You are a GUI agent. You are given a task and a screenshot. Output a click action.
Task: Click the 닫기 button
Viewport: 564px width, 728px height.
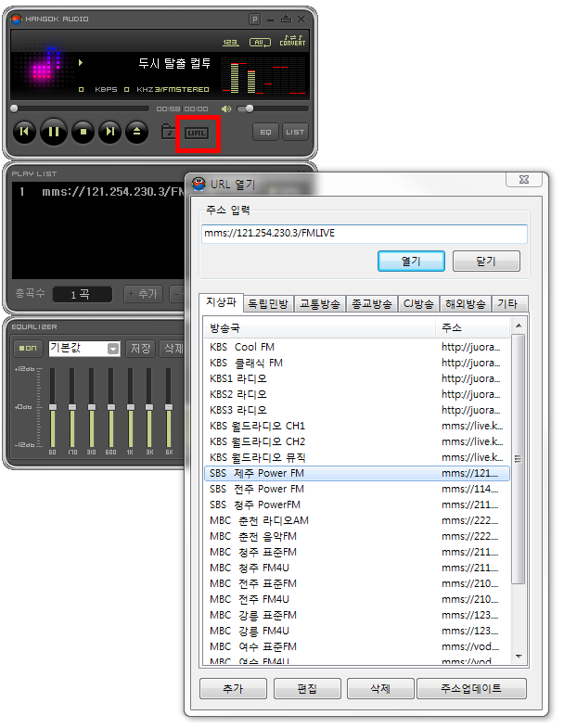486,261
